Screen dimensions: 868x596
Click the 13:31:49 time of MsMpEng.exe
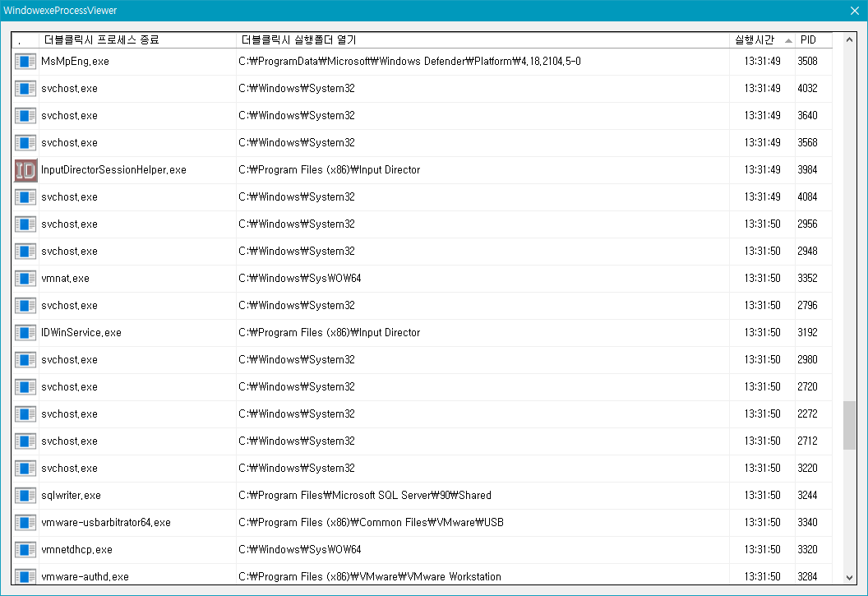(762, 62)
